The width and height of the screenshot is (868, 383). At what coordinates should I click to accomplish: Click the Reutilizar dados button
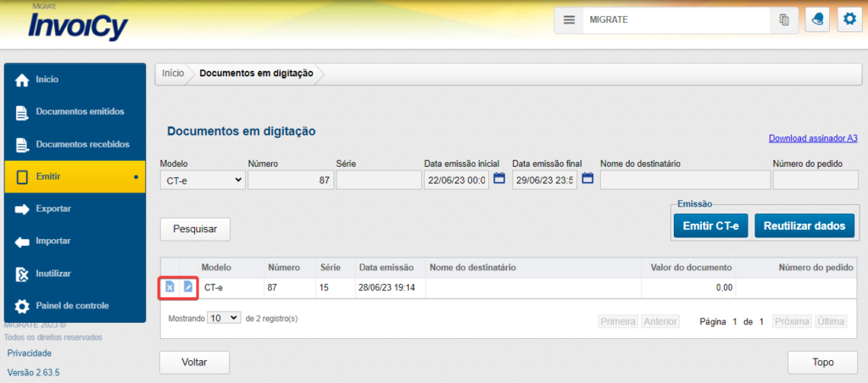coord(804,226)
